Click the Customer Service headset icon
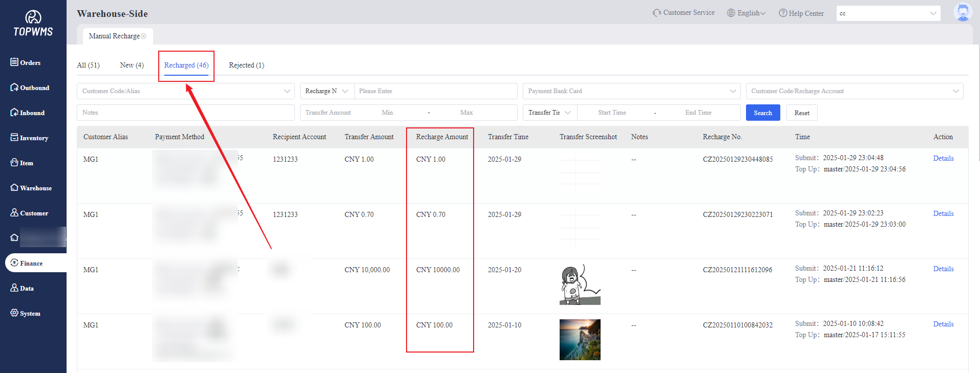980x373 pixels. (656, 13)
